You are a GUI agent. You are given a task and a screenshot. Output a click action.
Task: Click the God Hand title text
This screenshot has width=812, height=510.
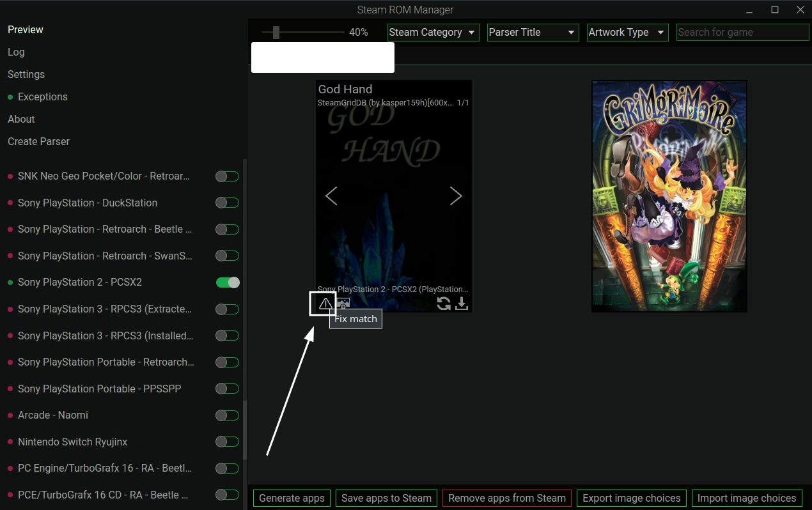pos(345,89)
